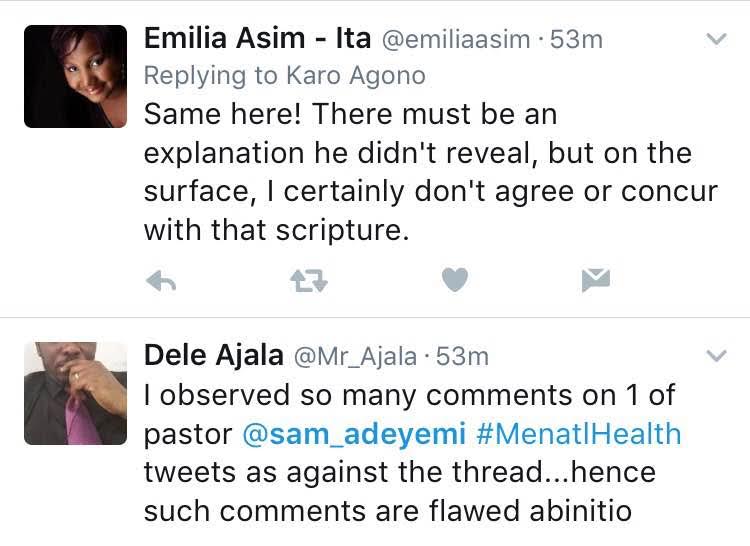
Task: Open Dele Ajala's profile picture
Action: tap(75, 393)
